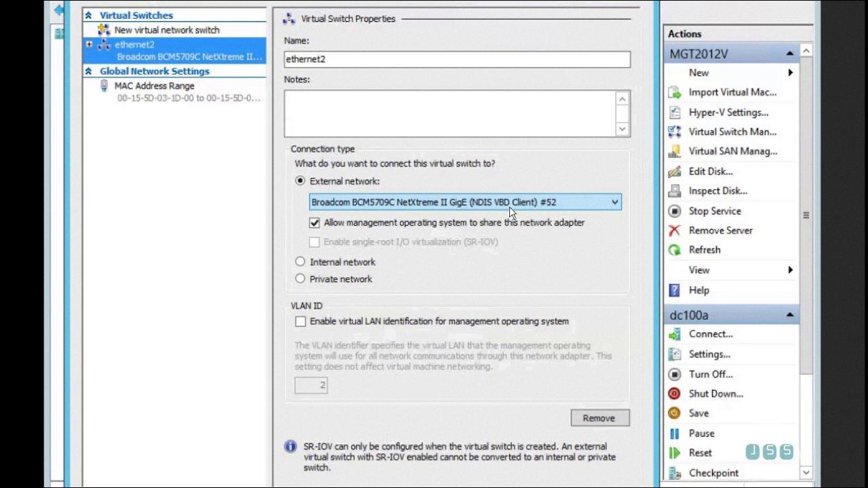Click the Edit Disk icon
The height and width of the screenshot is (488, 868).
click(x=674, y=171)
